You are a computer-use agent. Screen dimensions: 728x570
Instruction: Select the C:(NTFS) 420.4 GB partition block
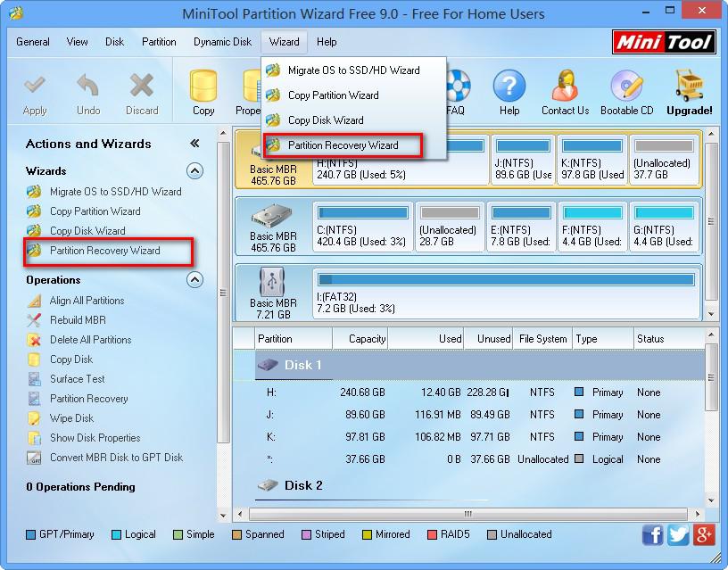pos(363,227)
